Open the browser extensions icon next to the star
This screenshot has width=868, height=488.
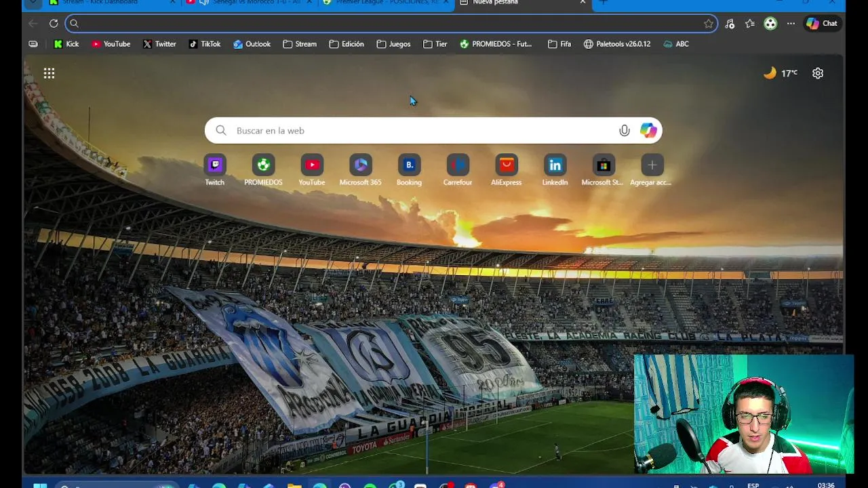pos(730,24)
